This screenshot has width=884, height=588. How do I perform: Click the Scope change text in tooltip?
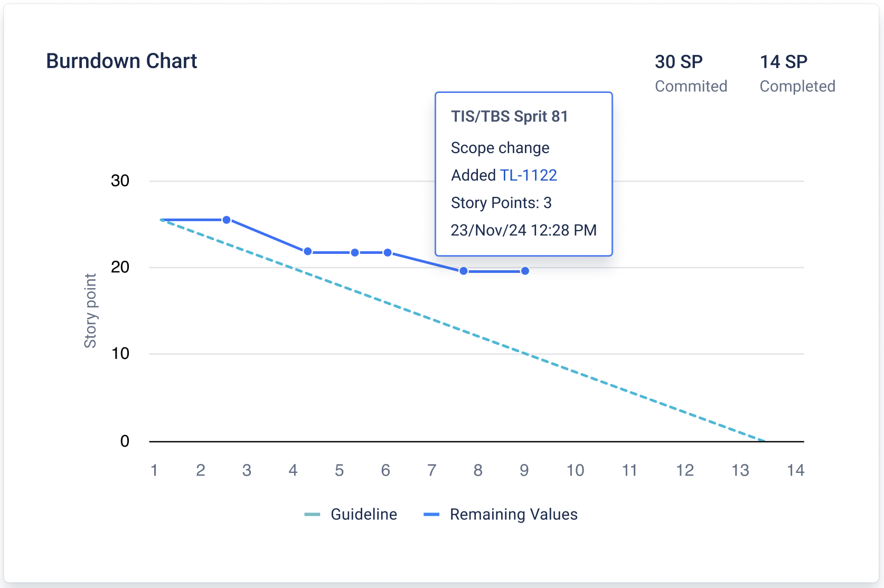pyautogui.click(x=500, y=148)
